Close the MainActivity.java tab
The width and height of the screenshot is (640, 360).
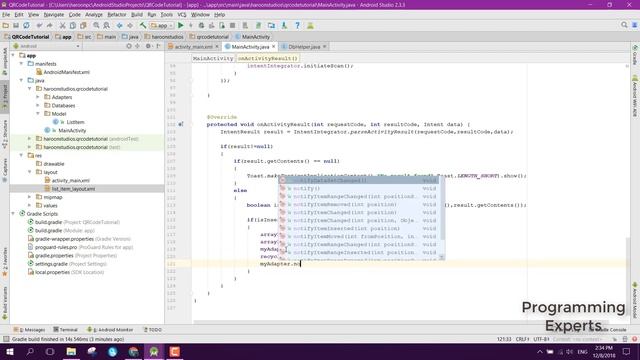pos(273,47)
